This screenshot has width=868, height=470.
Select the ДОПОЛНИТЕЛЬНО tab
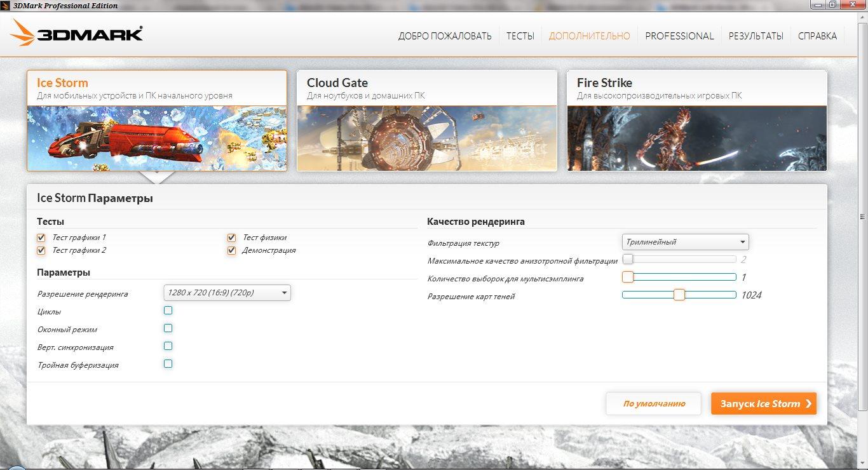590,36
